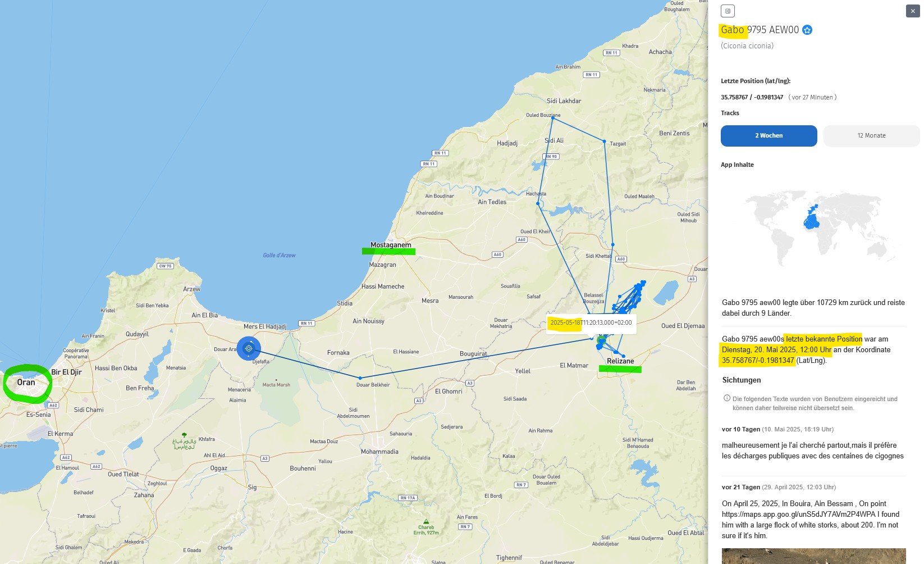The height and width of the screenshot is (564, 924).
Task: Click the 2025-05-18 timestamp tooltip
Action: point(591,323)
